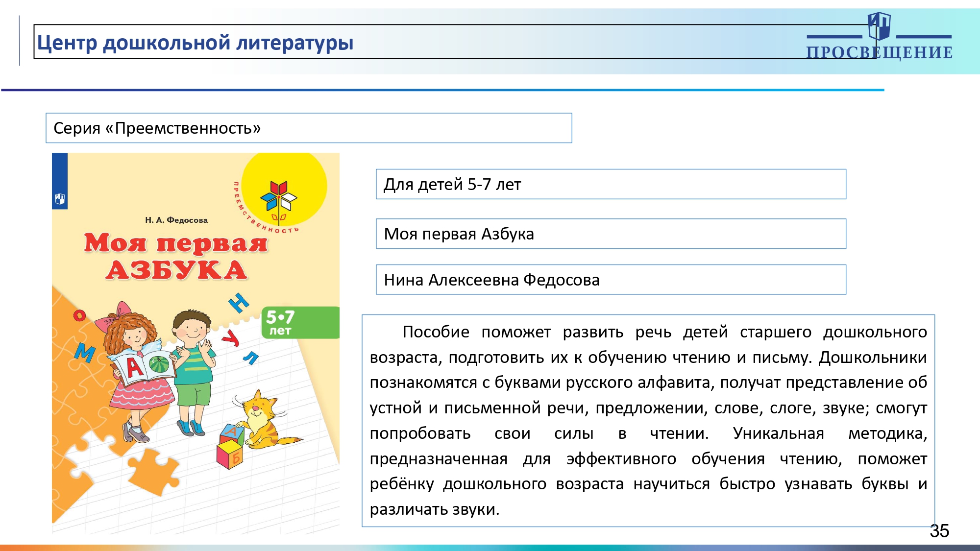
Task: Click the Просвещение logo in the header
Action: pos(880,37)
